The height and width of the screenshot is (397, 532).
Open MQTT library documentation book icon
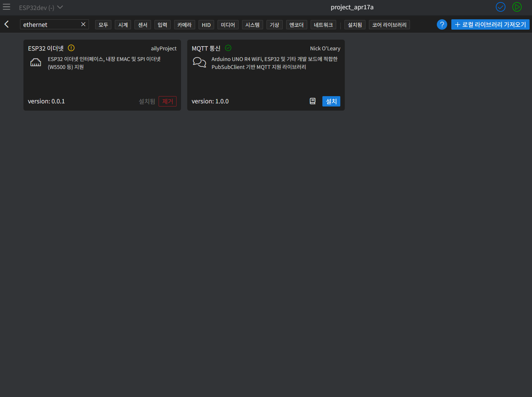[x=312, y=101]
